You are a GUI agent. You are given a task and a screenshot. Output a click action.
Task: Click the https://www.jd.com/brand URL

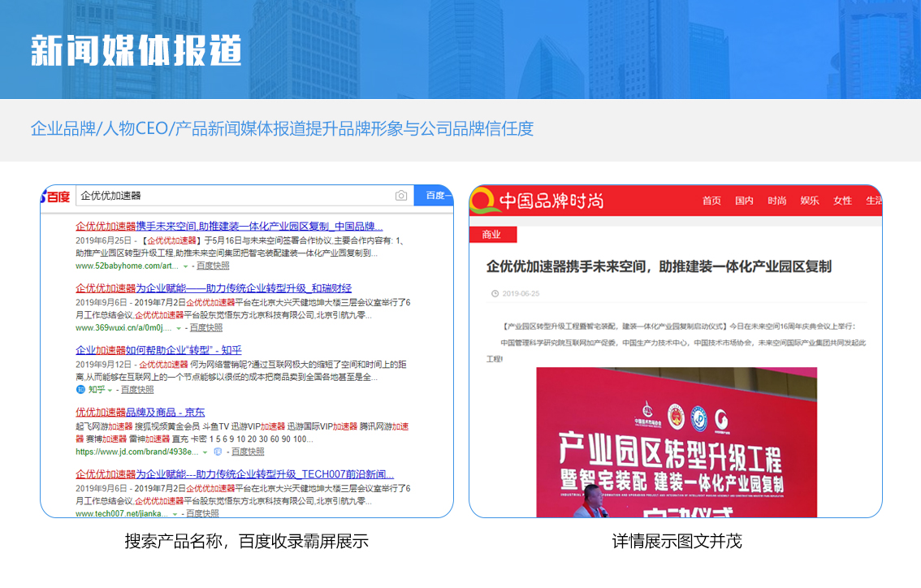pos(137,452)
